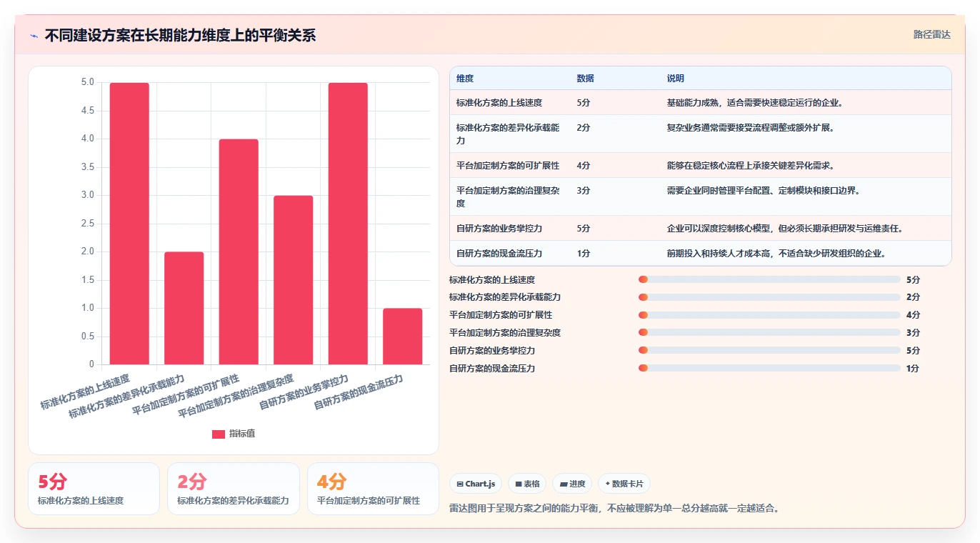The image size is (980, 543).
Task: Click the 4分 value beside the 可扩展性 progress bar
Action: tap(913, 315)
